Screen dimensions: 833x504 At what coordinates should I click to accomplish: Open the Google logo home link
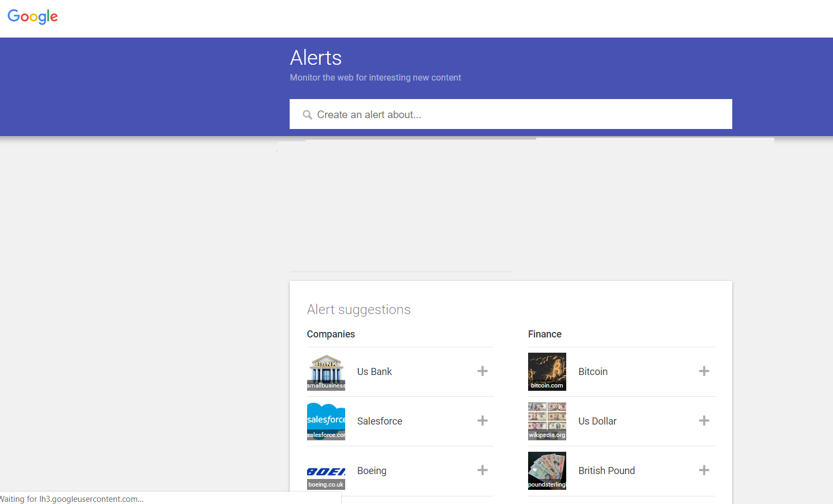click(x=33, y=17)
